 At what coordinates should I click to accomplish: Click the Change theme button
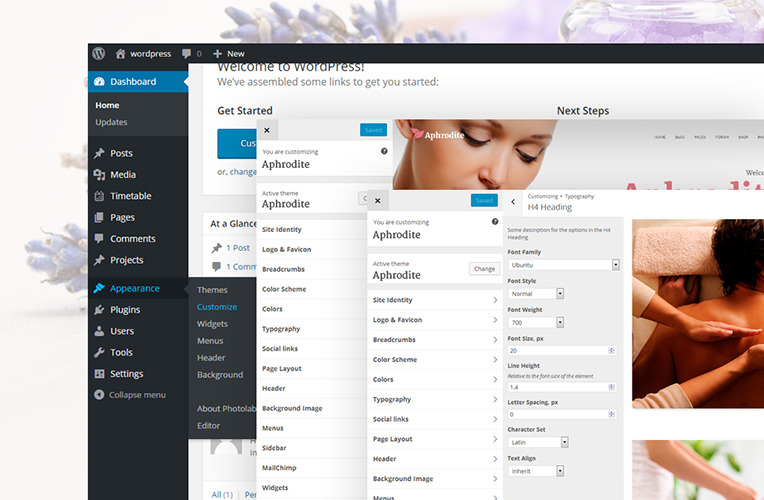click(484, 269)
